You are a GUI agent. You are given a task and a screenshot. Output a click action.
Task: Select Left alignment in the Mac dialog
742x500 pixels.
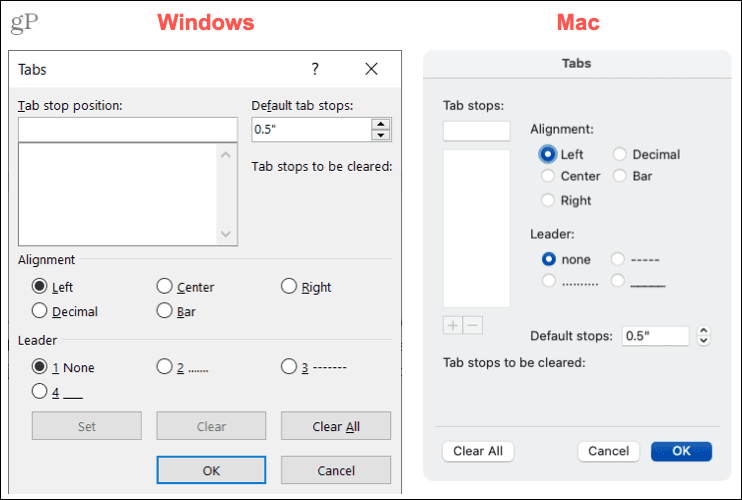coord(548,154)
